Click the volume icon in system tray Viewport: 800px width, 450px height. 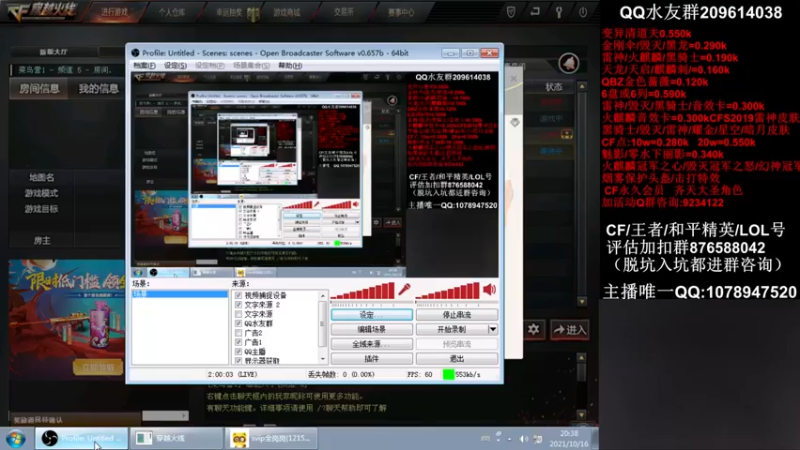coord(523,439)
